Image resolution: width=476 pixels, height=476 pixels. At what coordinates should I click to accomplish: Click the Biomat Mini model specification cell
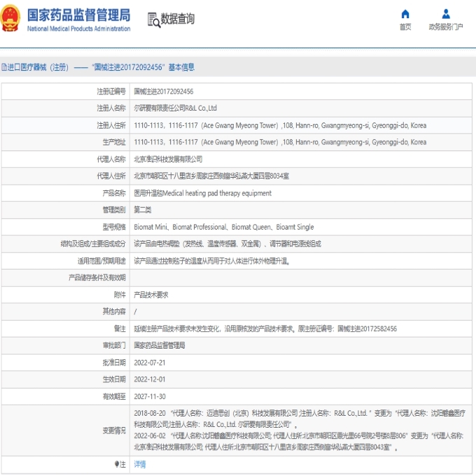click(224, 227)
